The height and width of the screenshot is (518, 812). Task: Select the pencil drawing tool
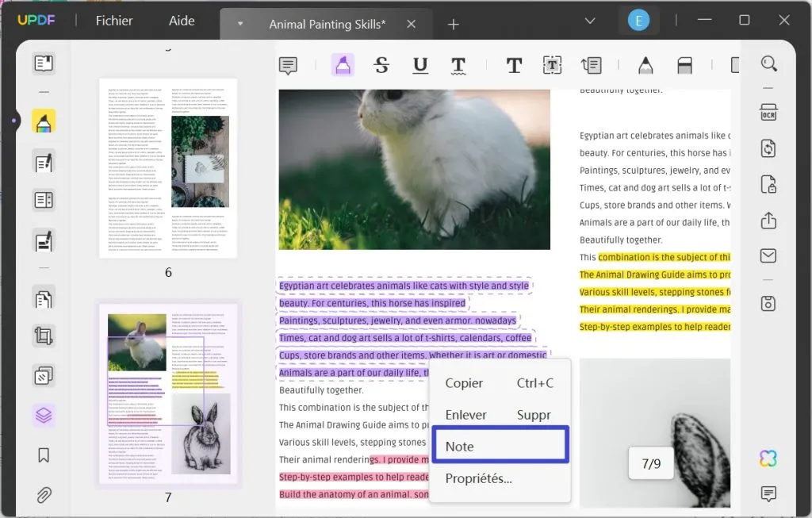[646, 65]
